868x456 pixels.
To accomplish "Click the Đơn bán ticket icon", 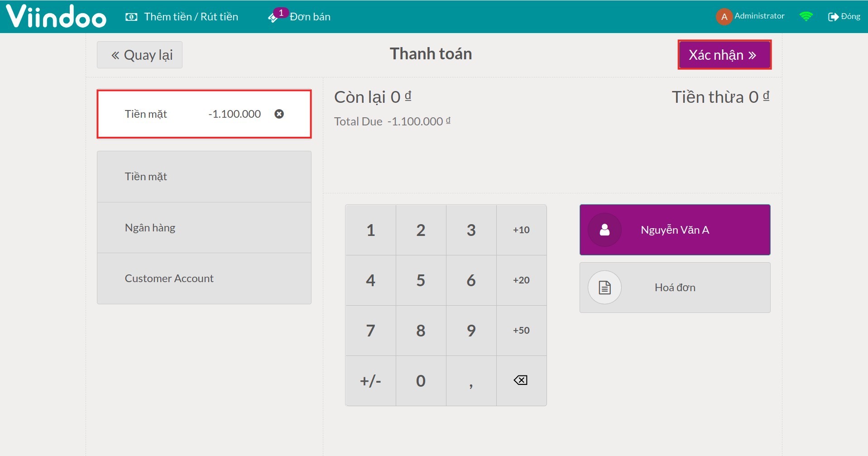I will 273,18.
